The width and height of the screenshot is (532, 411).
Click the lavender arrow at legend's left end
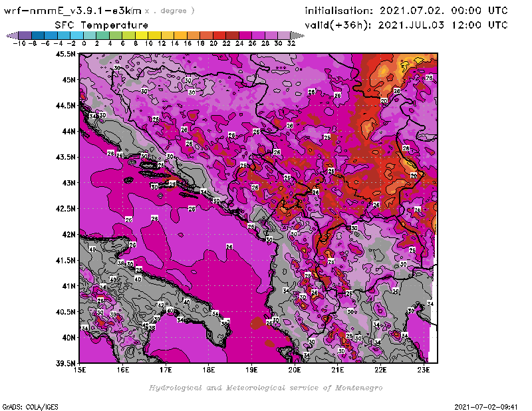(x=12, y=35)
